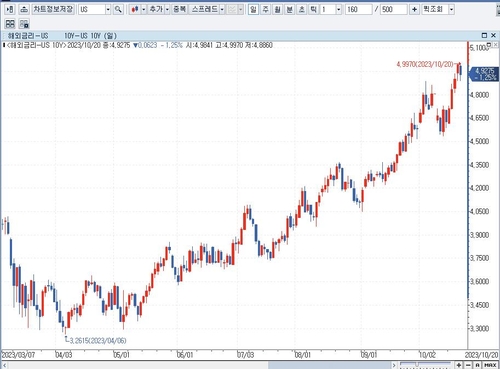Close the chart pane with X icon

click(493, 35)
